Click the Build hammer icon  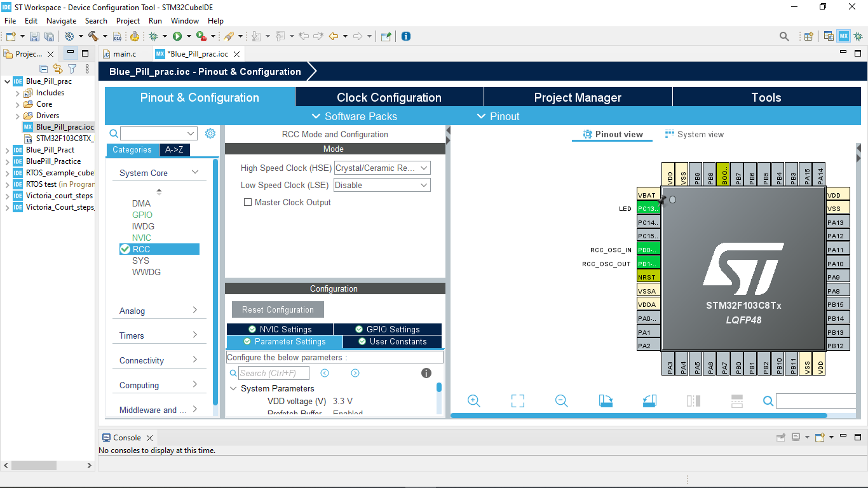pos(93,36)
